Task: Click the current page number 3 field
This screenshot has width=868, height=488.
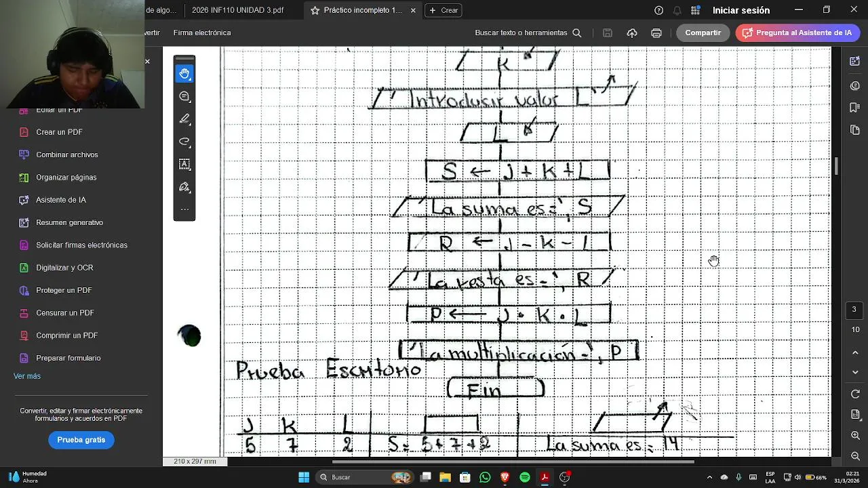Action: (x=854, y=309)
